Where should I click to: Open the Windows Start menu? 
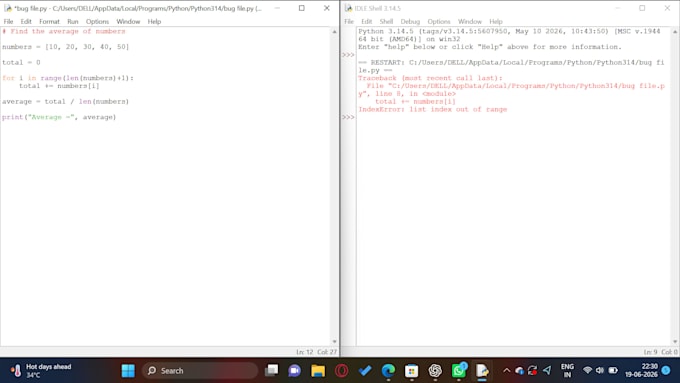click(128, 371)
